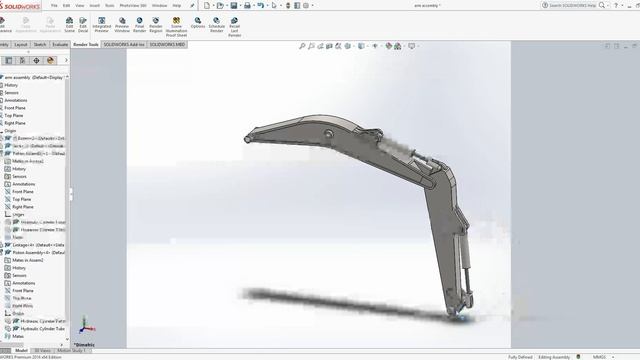The width and height of the screenshot is (640, 360).
Task: Open PhotoView render Options
Action: click(198, 23)
